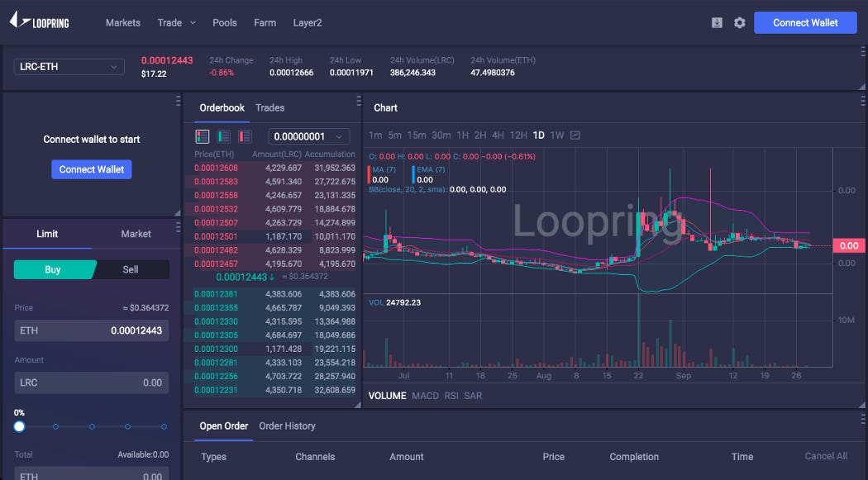
Task: Click ask price 0.00012457
Action: [216, 264]
